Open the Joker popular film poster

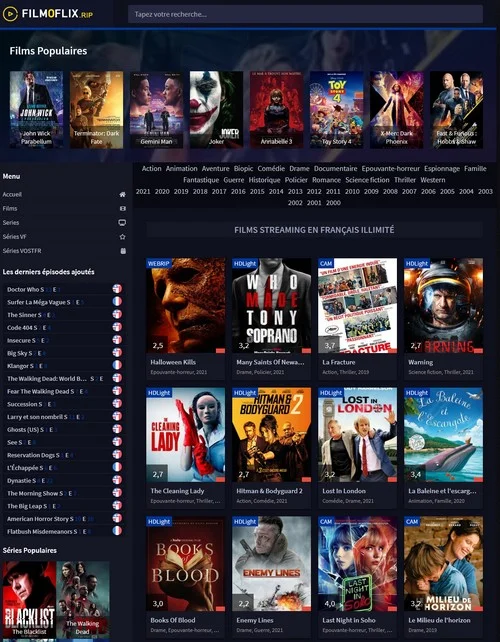pos(216,110)
